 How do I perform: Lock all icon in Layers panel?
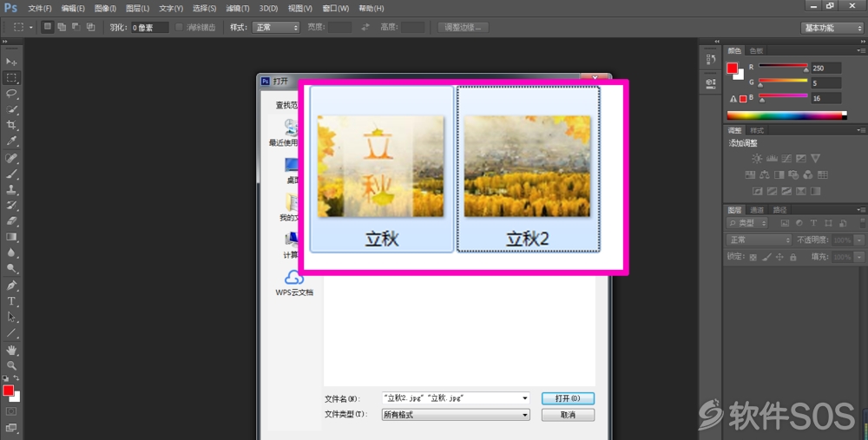(793, 257)
